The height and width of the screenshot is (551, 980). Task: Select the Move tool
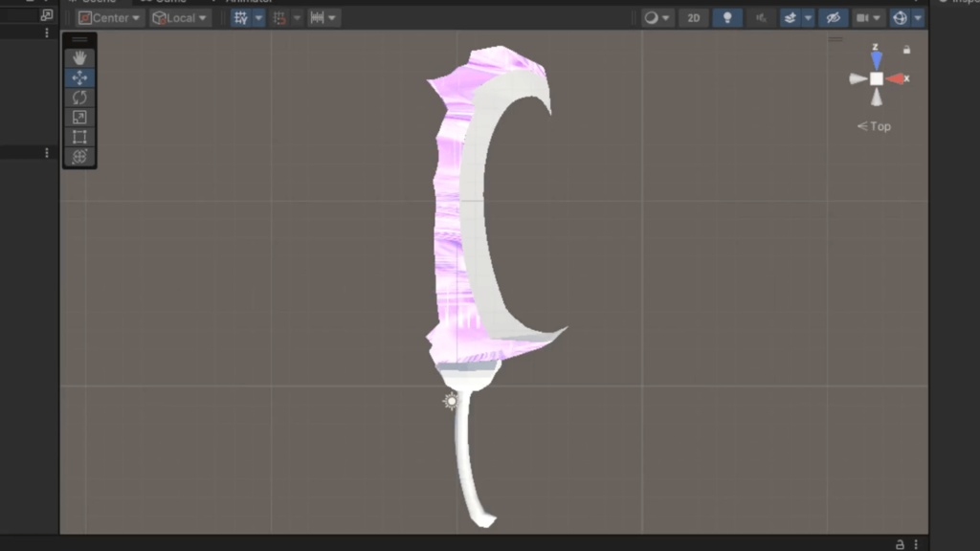pos(79,78)
